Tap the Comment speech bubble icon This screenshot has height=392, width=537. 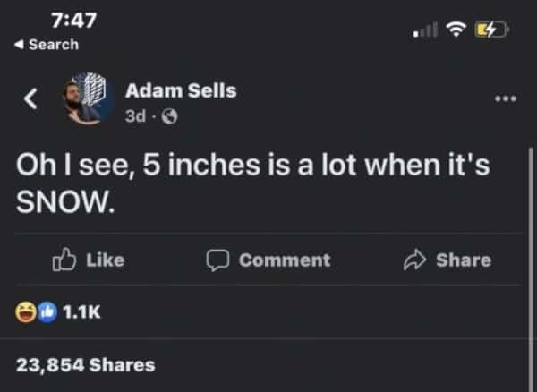coord(218,260)
